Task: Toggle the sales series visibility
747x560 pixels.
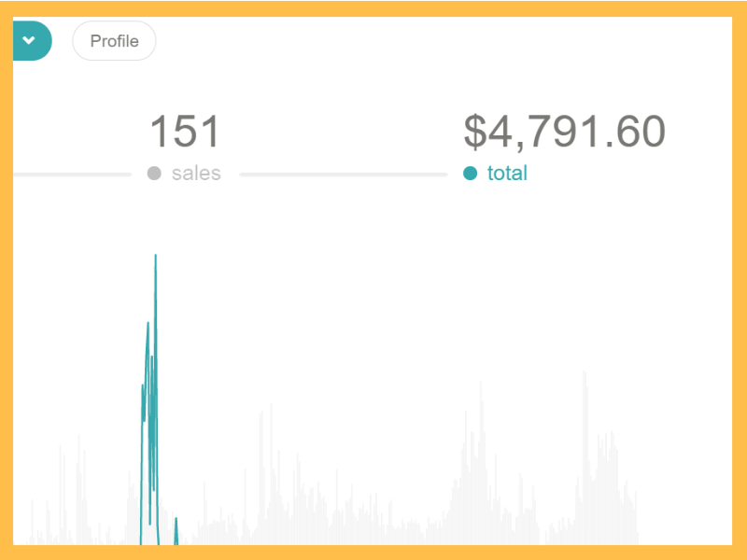Action: (x=152, y=173)
